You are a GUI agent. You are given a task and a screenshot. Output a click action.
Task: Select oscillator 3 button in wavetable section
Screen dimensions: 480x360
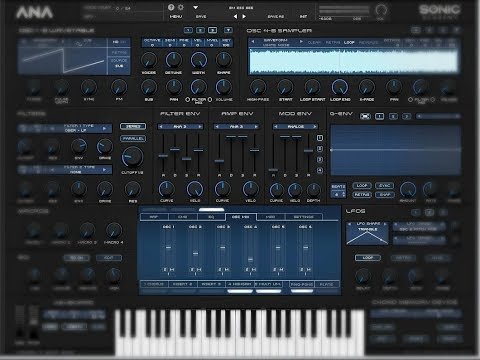click(x=212, y=30)
